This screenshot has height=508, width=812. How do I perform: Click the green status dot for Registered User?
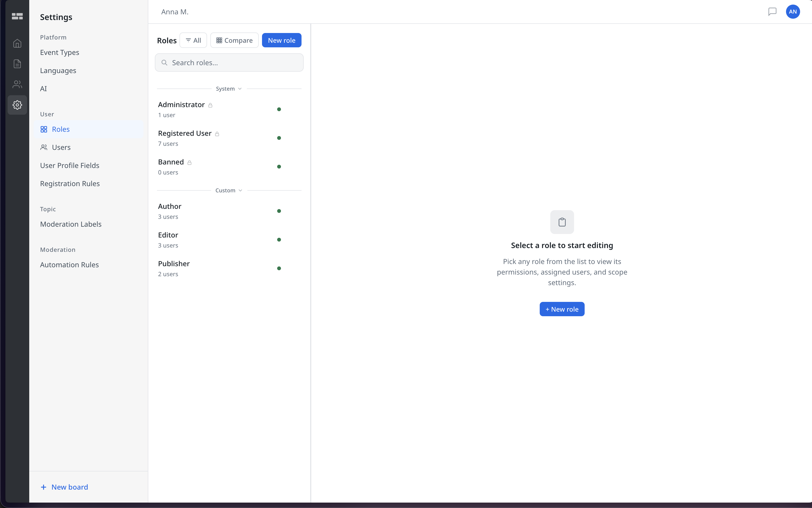[279, 138]
